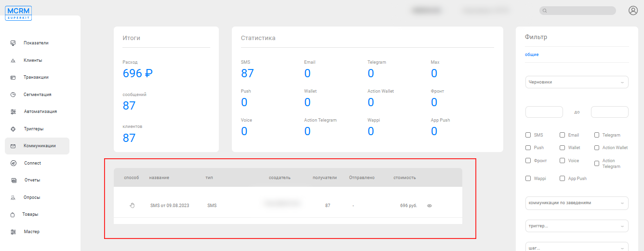Expand the шаг... dropdown
This screenshot has height=251, width=644.
577,248
